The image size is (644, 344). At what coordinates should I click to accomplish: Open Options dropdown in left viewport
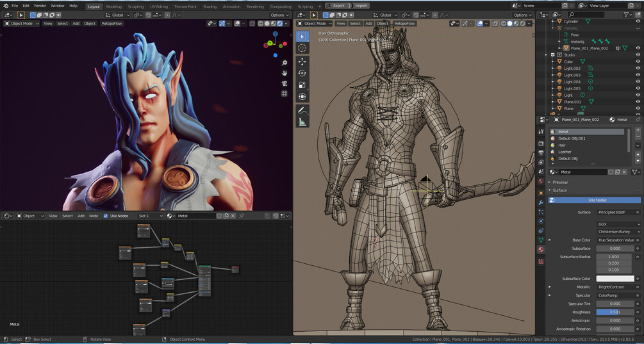pyautogui.click(x=279, y=15)
